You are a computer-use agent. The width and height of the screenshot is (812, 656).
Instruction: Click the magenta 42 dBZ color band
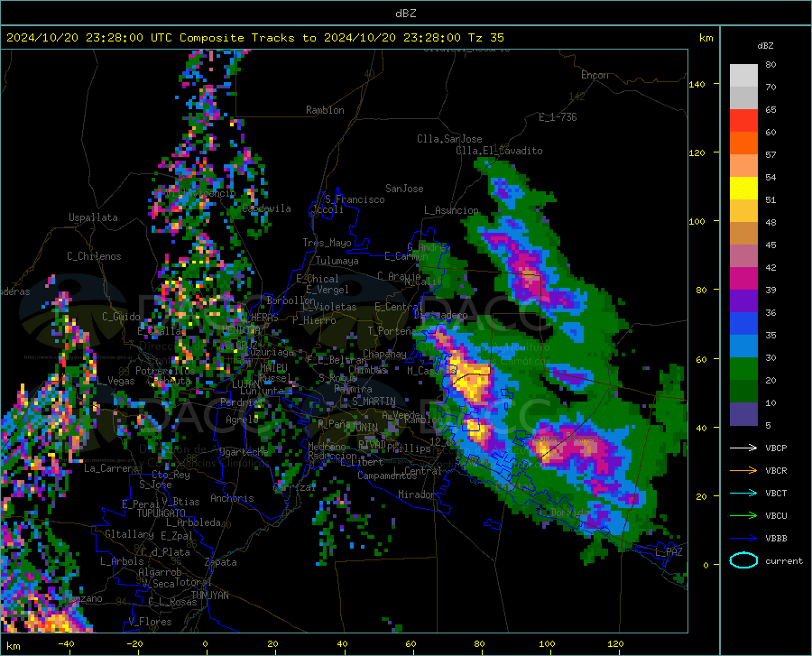(743, 279)
